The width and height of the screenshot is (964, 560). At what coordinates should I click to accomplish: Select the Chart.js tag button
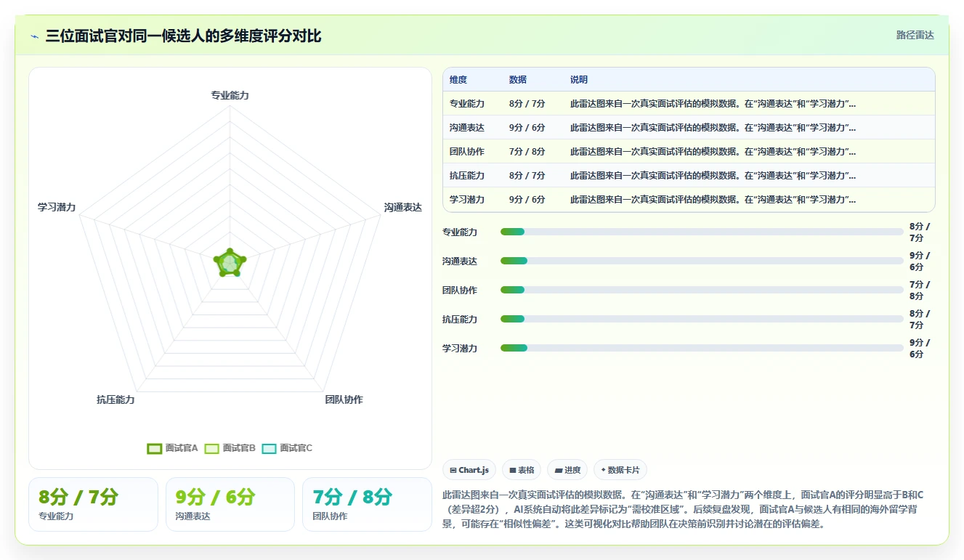click(469, 470)
